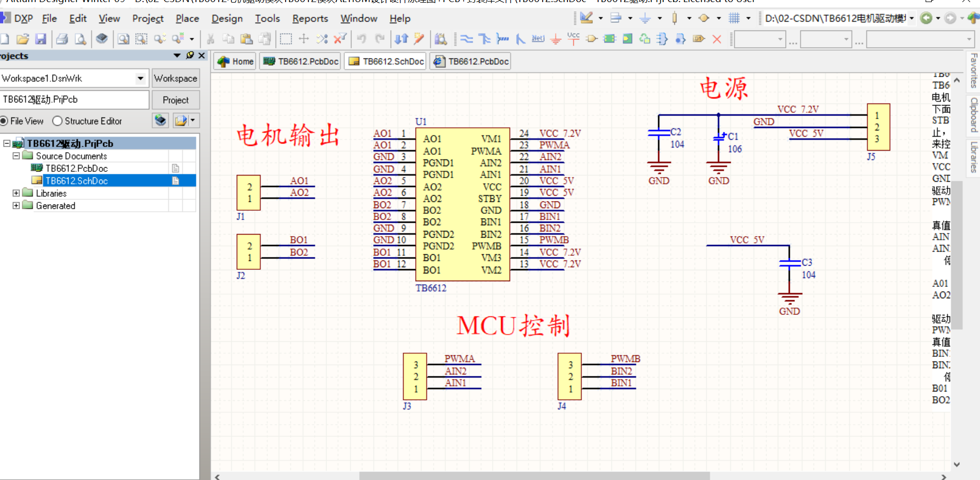Select the U1 TB6612 component body
Screen dimensions: 980x480
462,205
